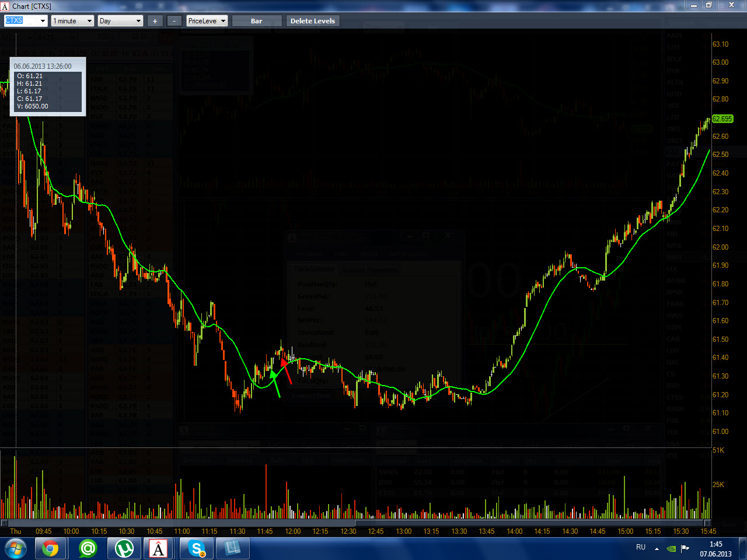
Task: Click the Windows Start orb
Action: point(15,548)
